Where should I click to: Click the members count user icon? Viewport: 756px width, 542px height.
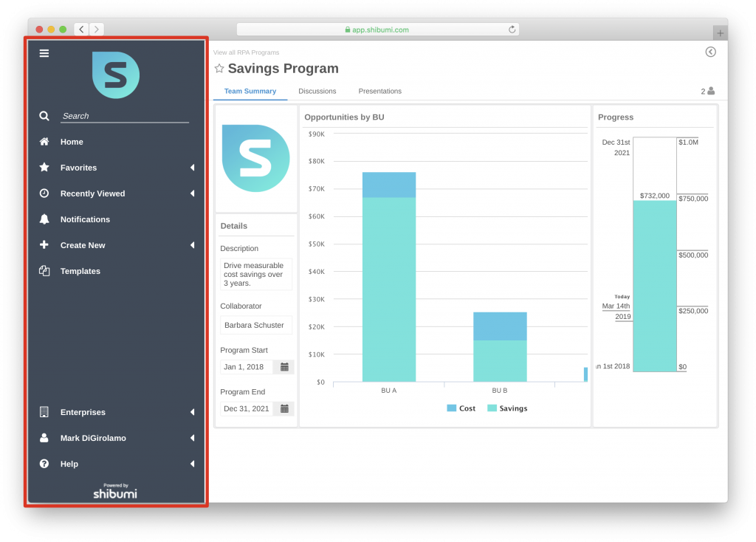tap(711, 91)
